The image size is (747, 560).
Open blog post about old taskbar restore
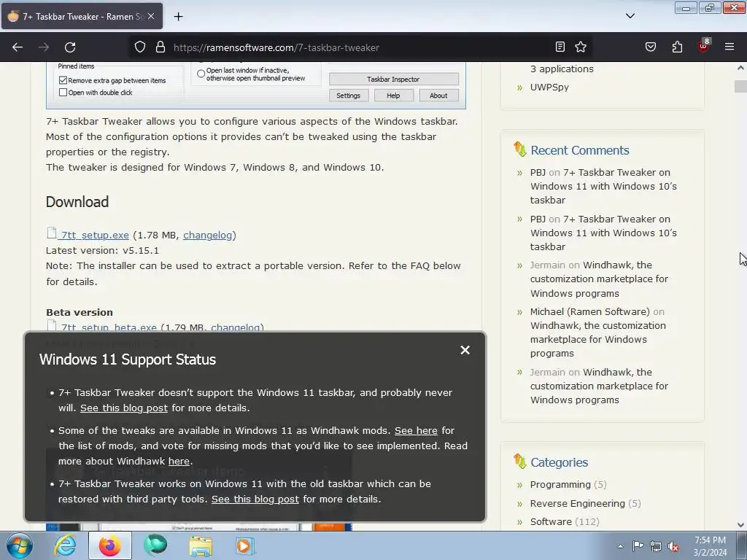tap(255, 499)
